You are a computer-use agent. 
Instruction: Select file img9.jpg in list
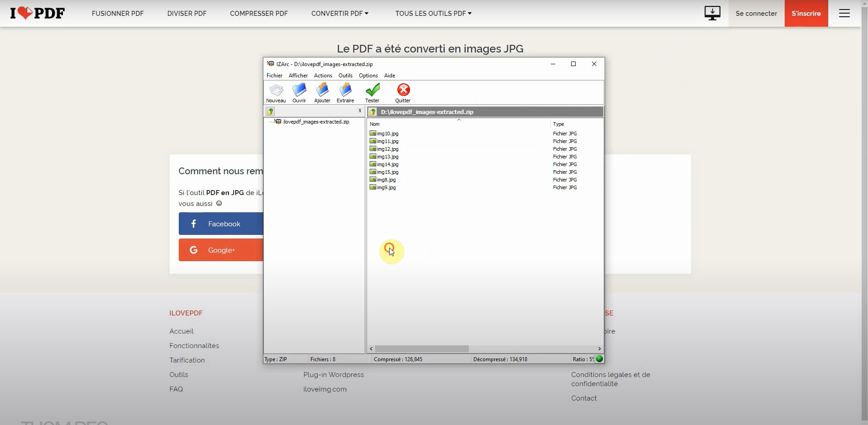click(x=386, y=187)
